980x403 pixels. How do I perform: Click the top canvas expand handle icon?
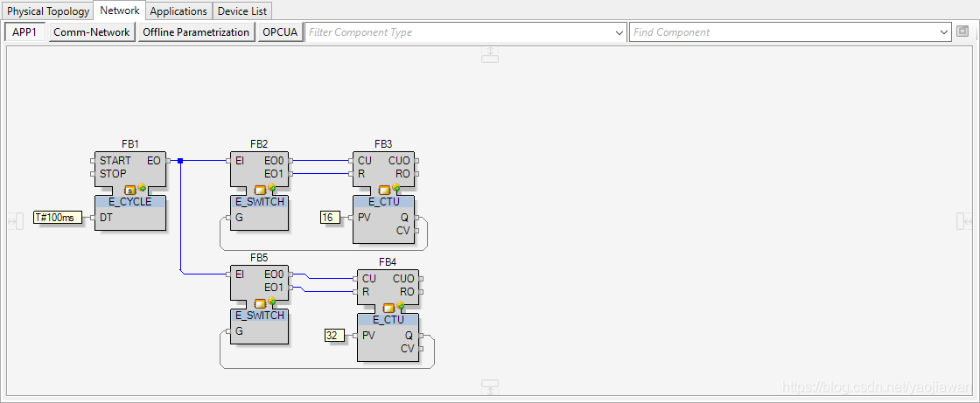pyautogui.click(x=490, y=54)
